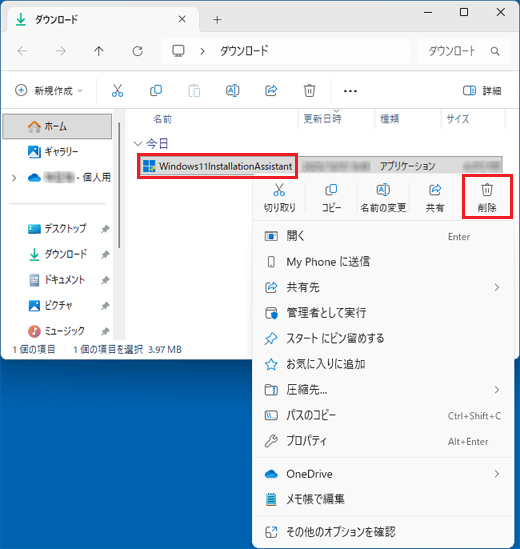Expand the 圧縮先 submenu
Screen dimensions: 520x549
coord(383,390)
